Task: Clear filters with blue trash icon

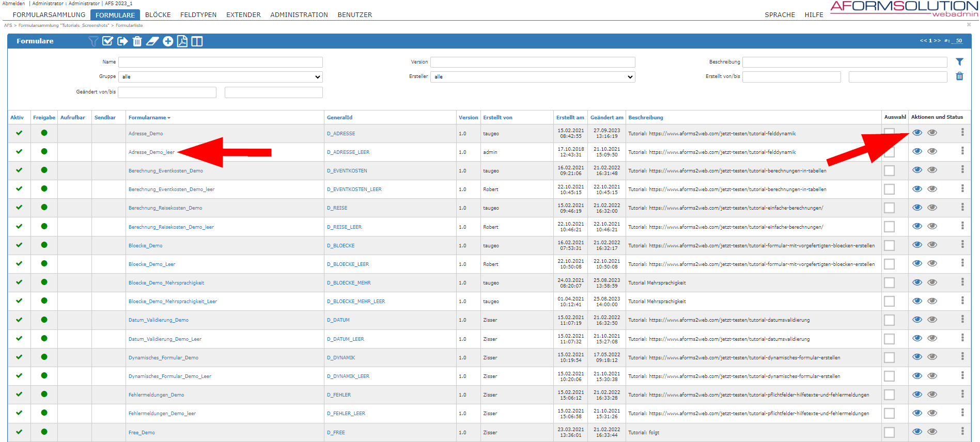Action: pos(959,76)
